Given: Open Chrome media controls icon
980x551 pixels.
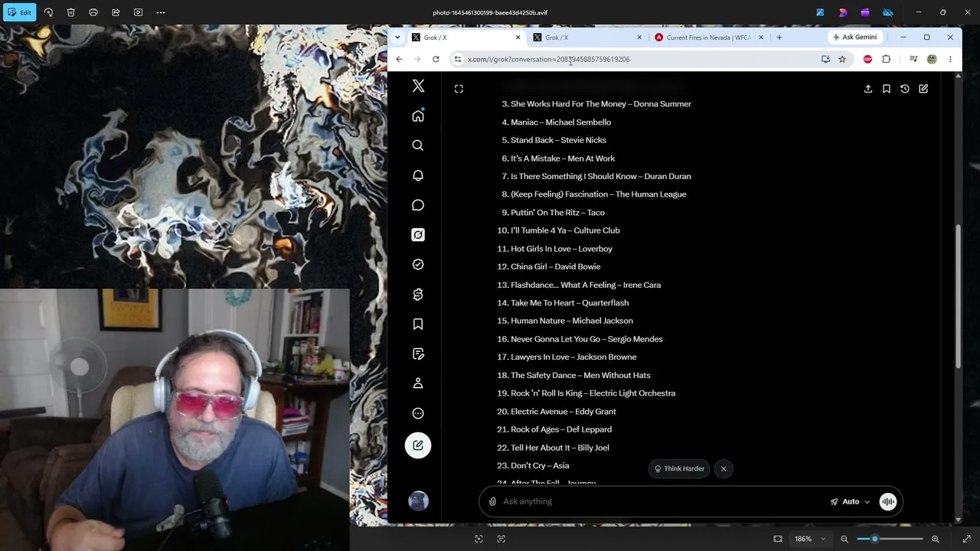Looking at the screenshot, I should click(x=913, y=59).
